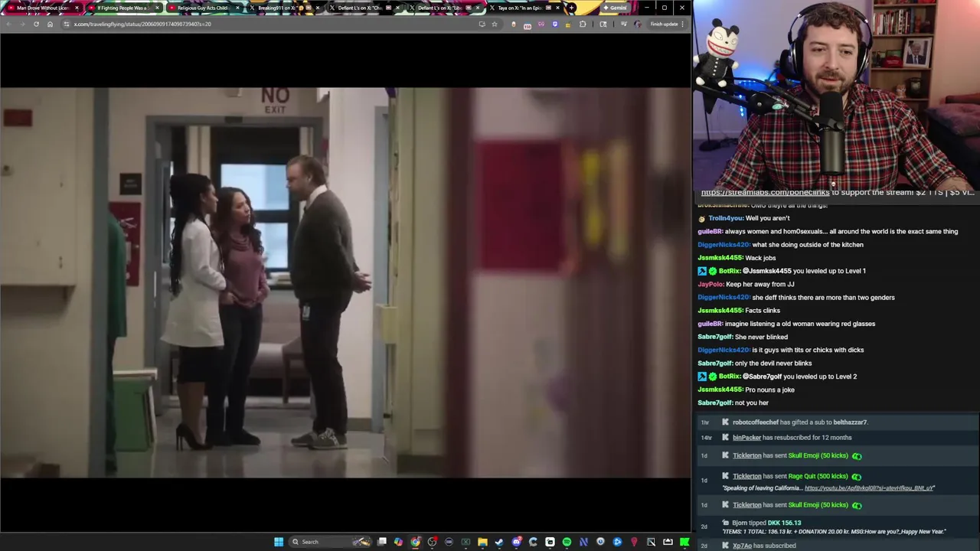
Task: Switch to the 'If Fighting People Was a' tab
Action: point(122,8)
